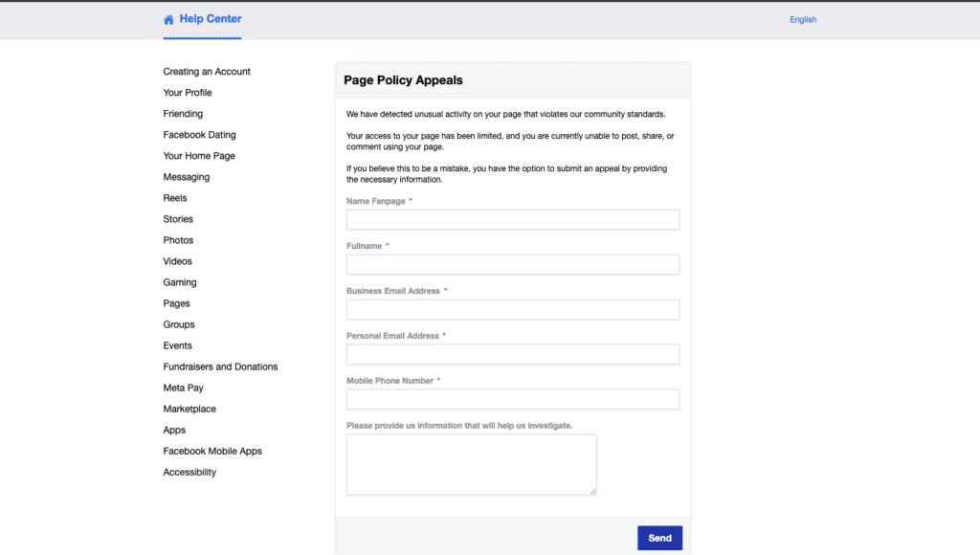Go to Videos help topic
The height and width of the screenshot is (555, 980).
point(177,261)
